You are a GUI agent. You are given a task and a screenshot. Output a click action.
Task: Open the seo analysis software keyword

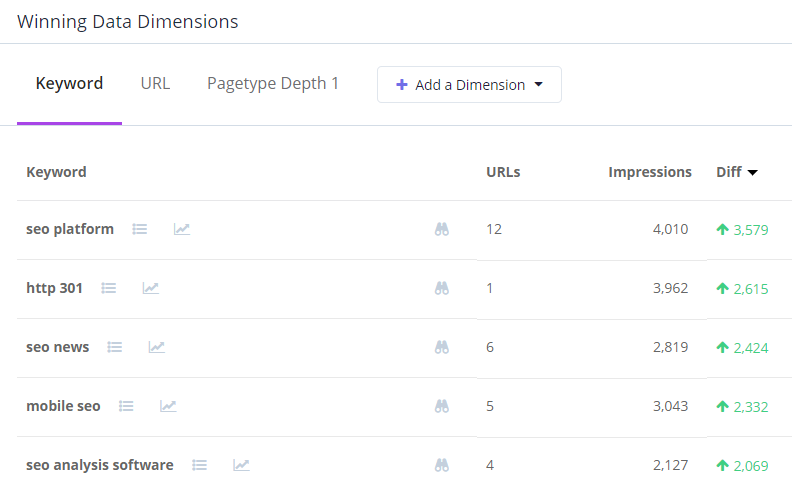100,465
